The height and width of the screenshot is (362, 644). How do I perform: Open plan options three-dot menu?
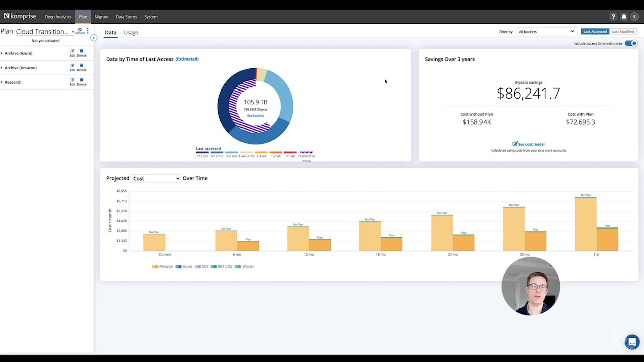88,31
